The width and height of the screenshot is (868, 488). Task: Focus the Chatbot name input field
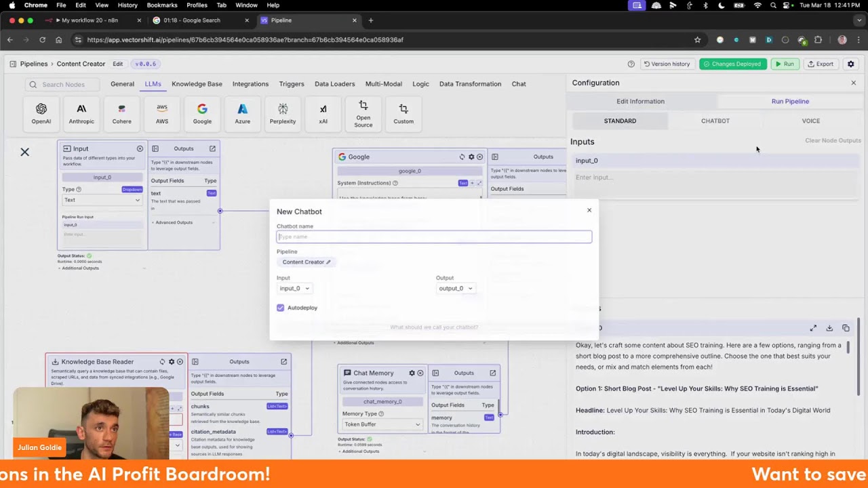434,237
